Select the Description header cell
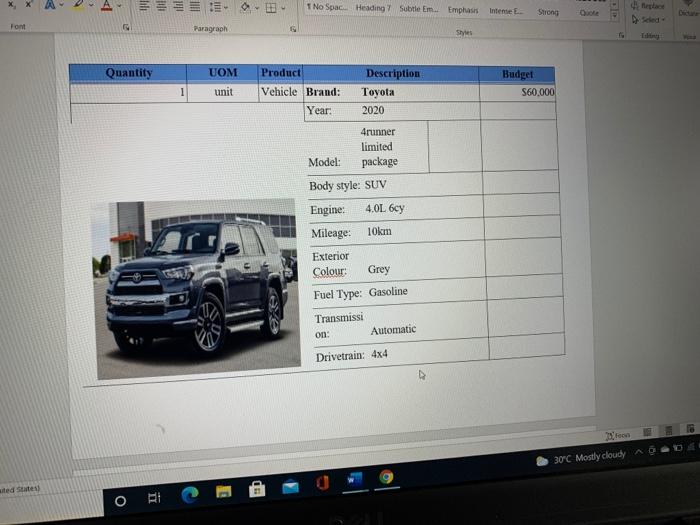 [x=392, y=74]
